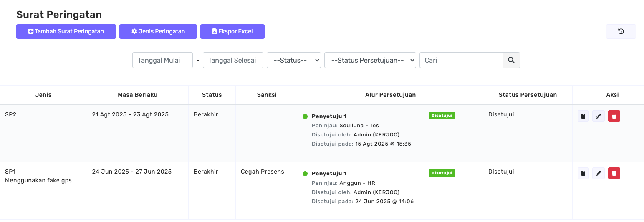Select the Tanggal Selesai date field
644x222 pixels.
point(232,60)
